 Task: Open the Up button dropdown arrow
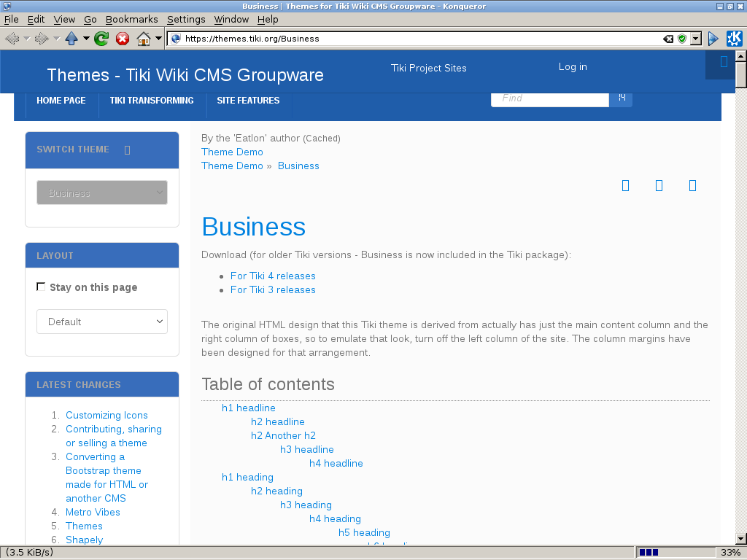point(86,39)
